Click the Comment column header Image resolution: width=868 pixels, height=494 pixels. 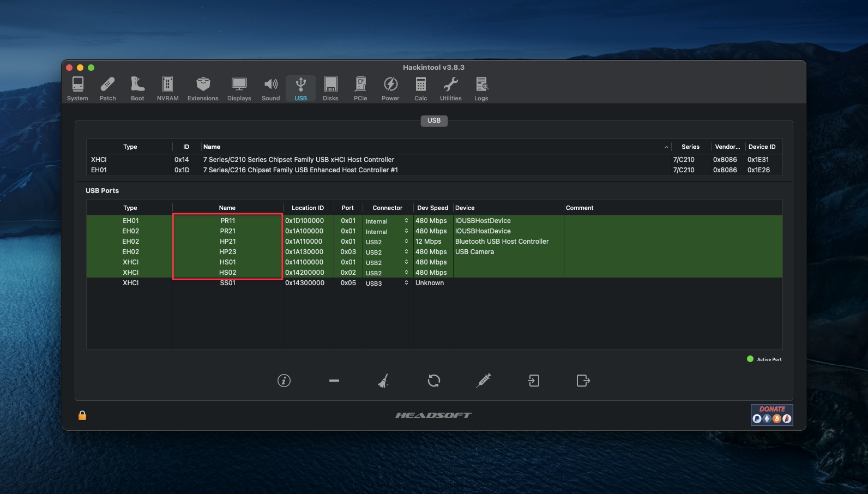(x=673, y=208)
